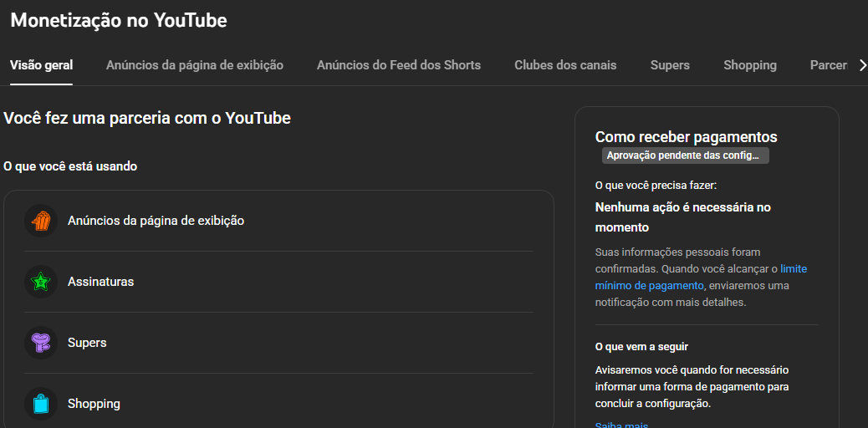
Task: Click the Aprovação pendente das config… status badge
Action: [686, 155]
